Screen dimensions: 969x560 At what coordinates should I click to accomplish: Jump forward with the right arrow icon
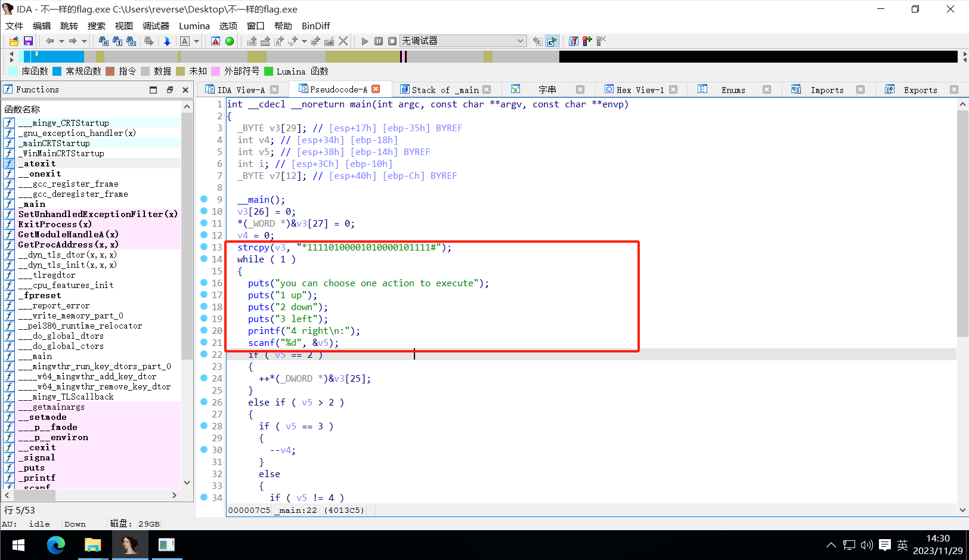(x=73, y=41)
